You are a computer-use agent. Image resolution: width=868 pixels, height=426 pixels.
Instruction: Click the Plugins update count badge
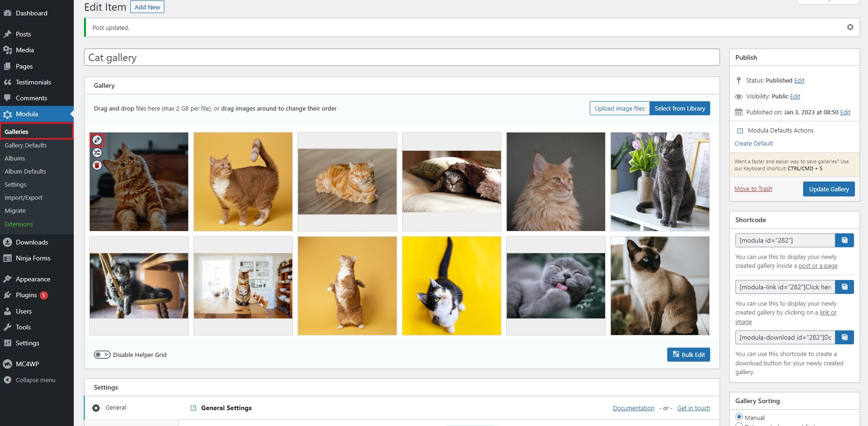43,295
